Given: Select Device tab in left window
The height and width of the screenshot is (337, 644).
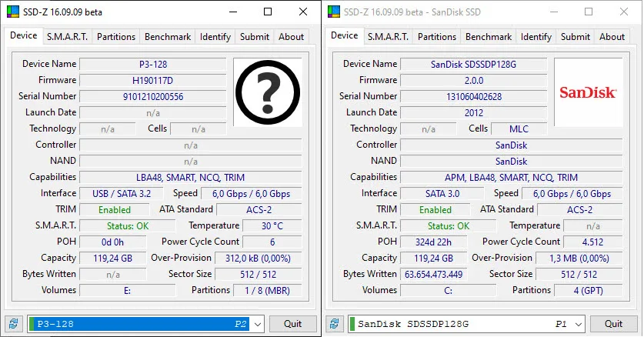Looking at the screenshot, I should tap(23, 35).
